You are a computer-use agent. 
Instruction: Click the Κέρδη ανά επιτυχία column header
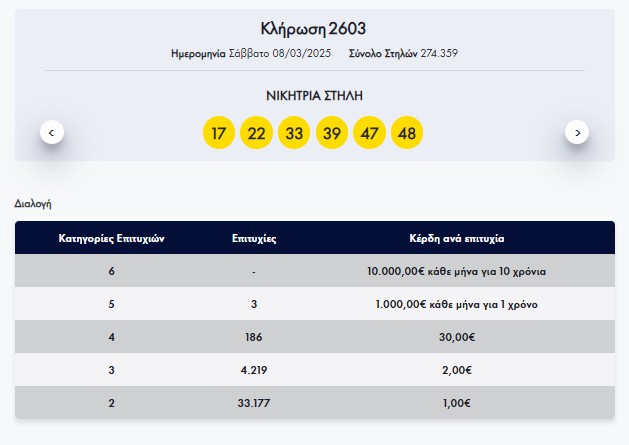point(457,238)
